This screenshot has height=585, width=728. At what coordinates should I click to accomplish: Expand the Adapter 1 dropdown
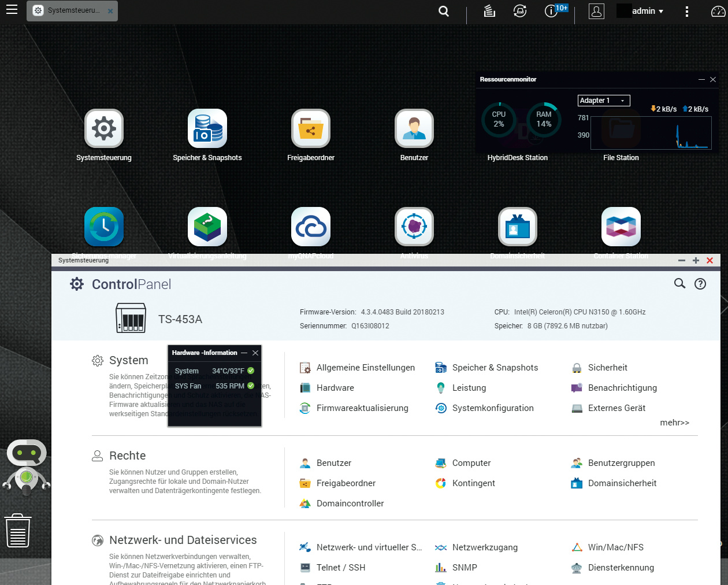[604, 101]
